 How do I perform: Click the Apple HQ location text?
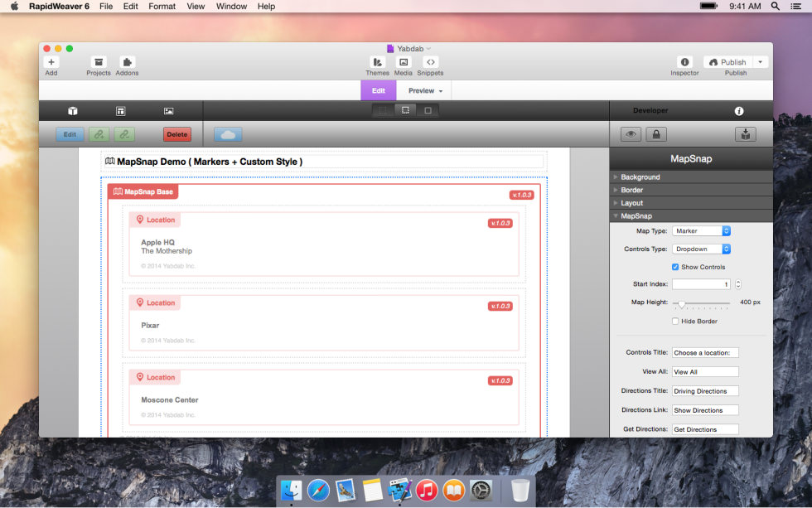158,242
